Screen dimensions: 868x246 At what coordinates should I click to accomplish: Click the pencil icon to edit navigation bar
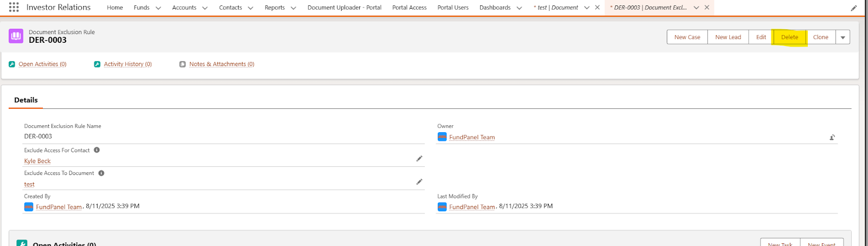[854, 8]
